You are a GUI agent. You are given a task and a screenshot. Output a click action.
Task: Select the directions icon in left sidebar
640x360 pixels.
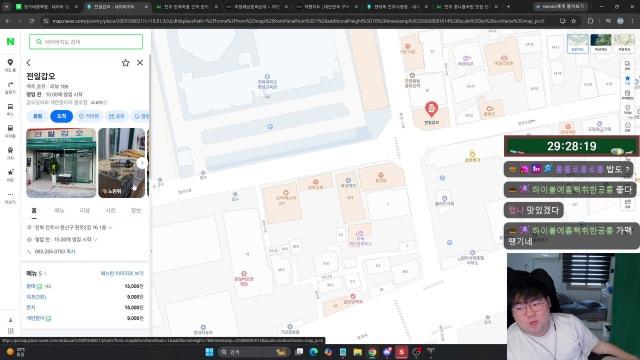coord(10,87)
